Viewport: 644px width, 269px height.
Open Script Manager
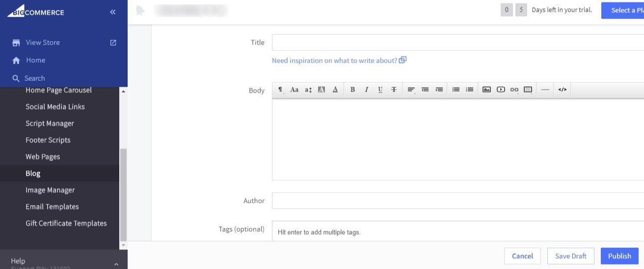[x=50, y=123]
